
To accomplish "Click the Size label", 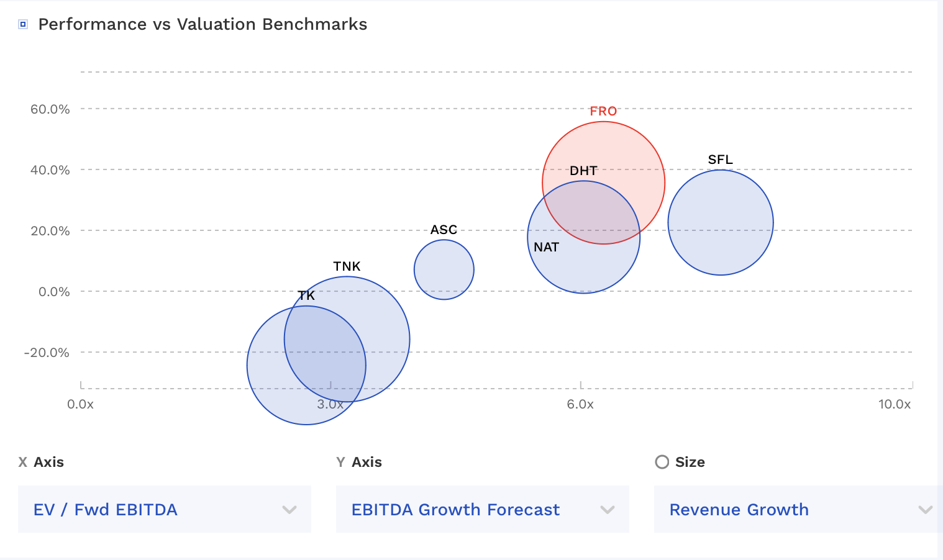I will click(691, 462).
